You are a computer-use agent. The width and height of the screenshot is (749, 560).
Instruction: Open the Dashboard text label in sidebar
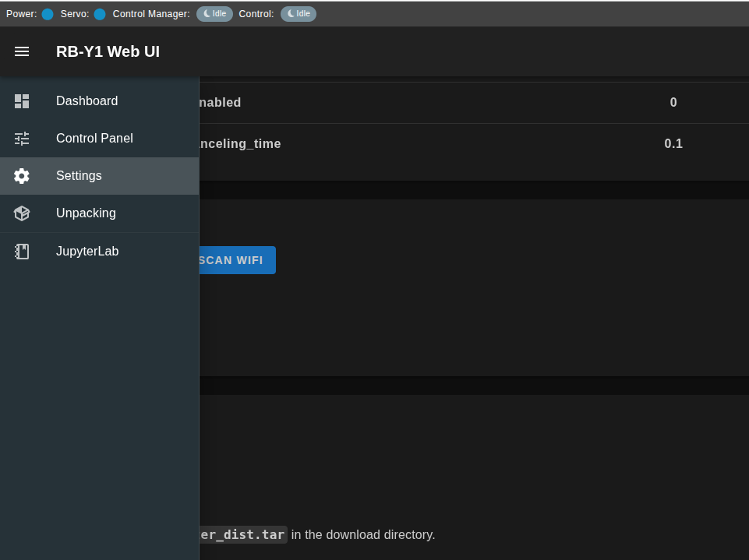click(x=87, y=101)
